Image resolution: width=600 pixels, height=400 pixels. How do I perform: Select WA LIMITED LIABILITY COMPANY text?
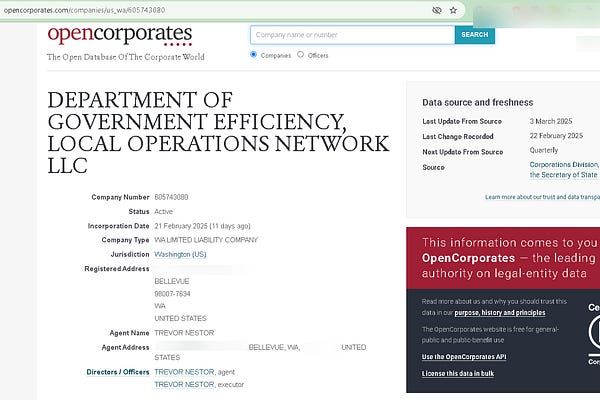tap(206, 240)
